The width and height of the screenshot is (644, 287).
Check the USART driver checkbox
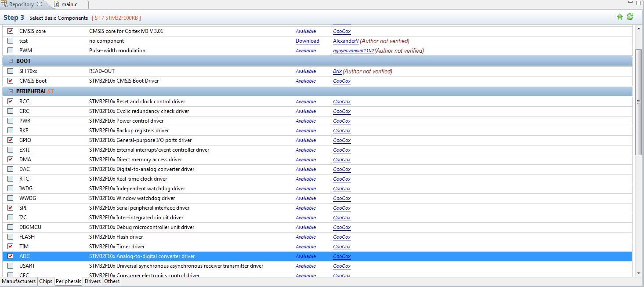point(11,266)
